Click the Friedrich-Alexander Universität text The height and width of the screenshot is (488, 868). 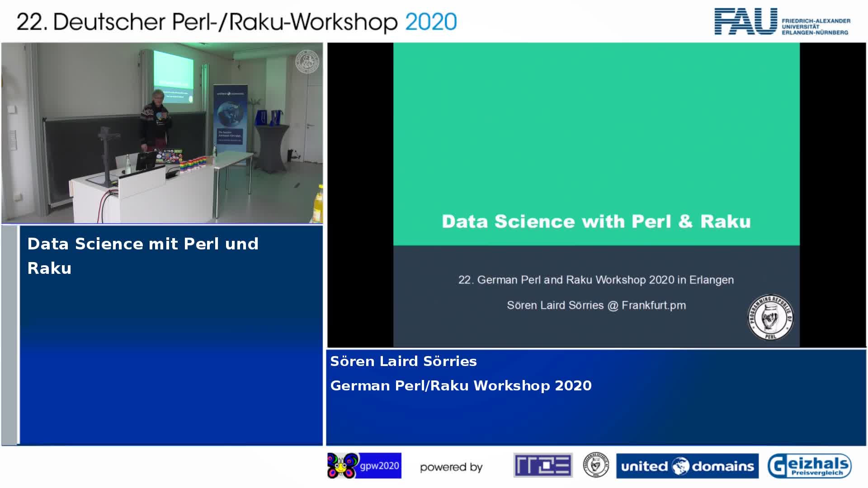point(816,27)
